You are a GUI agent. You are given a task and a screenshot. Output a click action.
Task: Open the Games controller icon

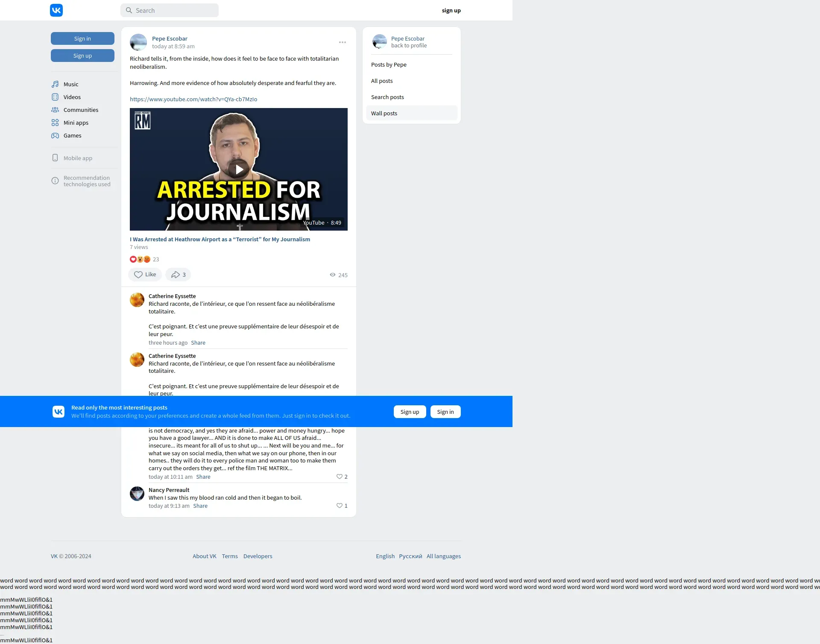click(x=55, y=135)
